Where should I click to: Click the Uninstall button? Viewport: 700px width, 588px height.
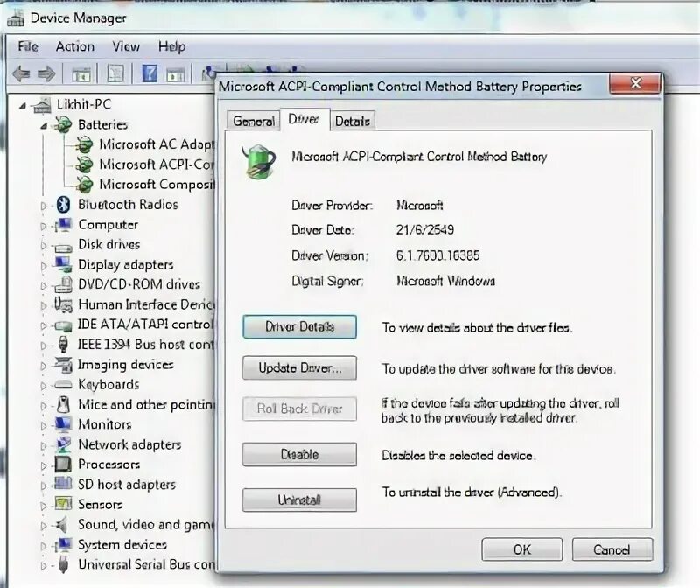299,500
